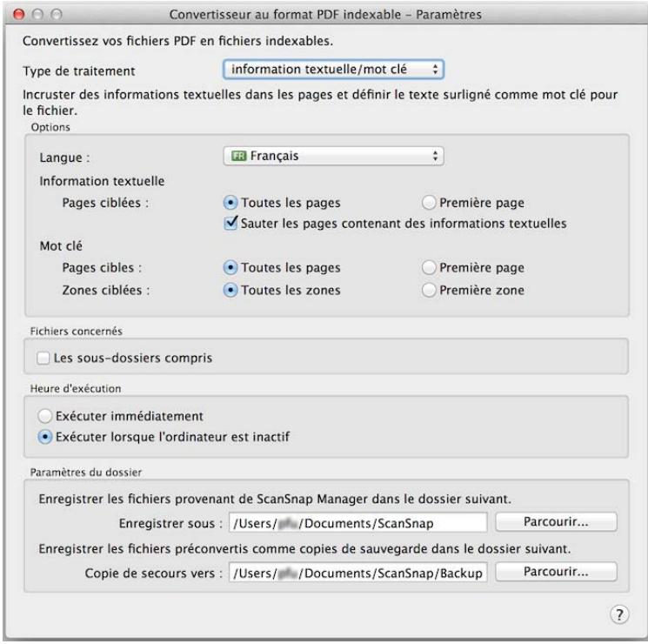The width and height of the screenshot is (648, 644).
Task: Click the FR flag icon in Langue
Action: [x=239, y=156]
